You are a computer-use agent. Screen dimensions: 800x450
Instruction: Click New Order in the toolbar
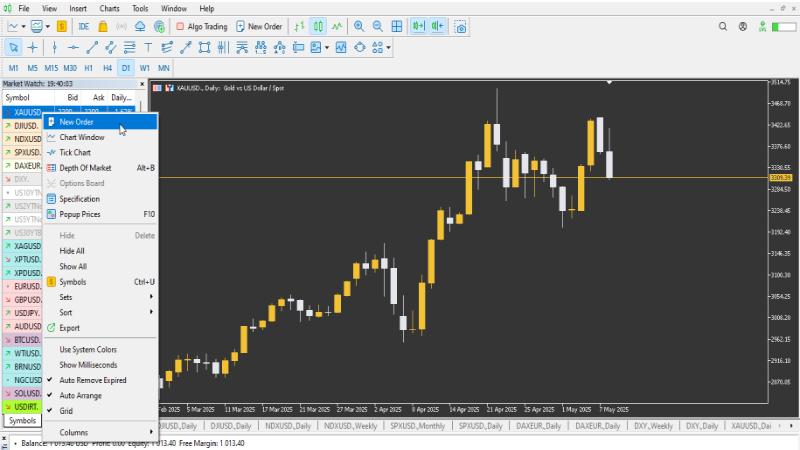click(x=259, y=26)
